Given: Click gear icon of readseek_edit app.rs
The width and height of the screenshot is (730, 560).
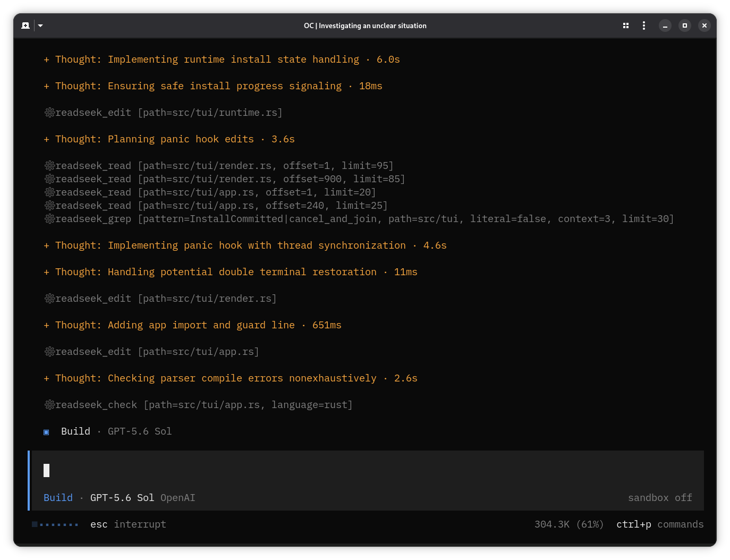Looking at the screenshot, I should click(x=49, y=352).
